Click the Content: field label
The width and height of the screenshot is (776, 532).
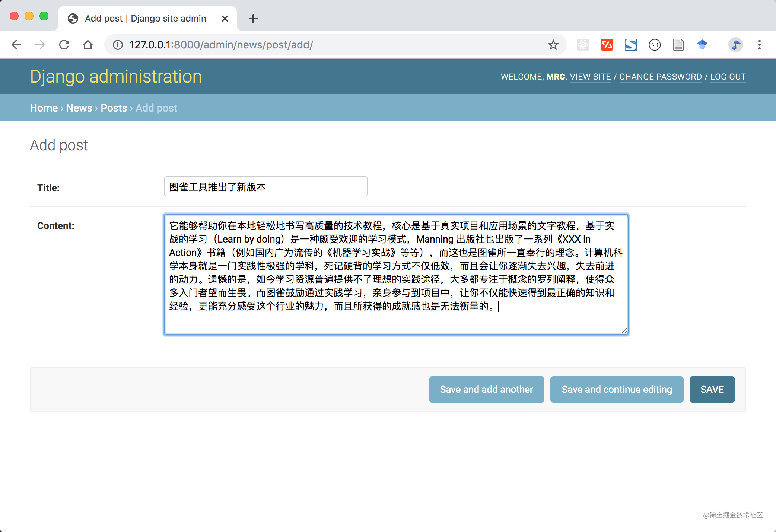tap(56, 226)
